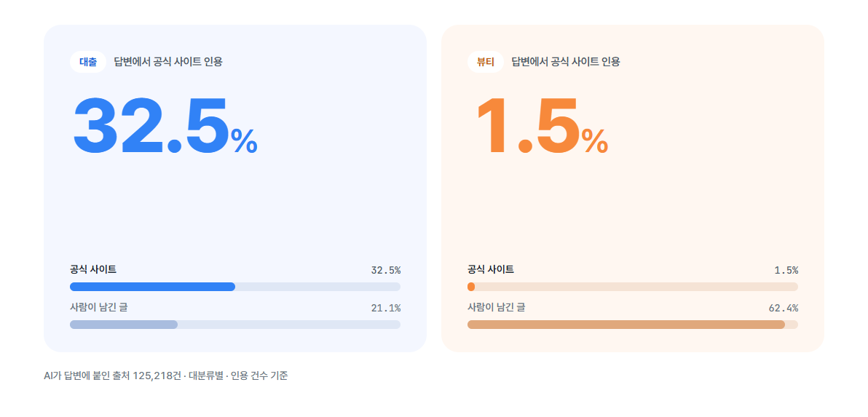Click the 대출 card heading 답변에서 공식 사이트 인용

[x=168, y=62]
